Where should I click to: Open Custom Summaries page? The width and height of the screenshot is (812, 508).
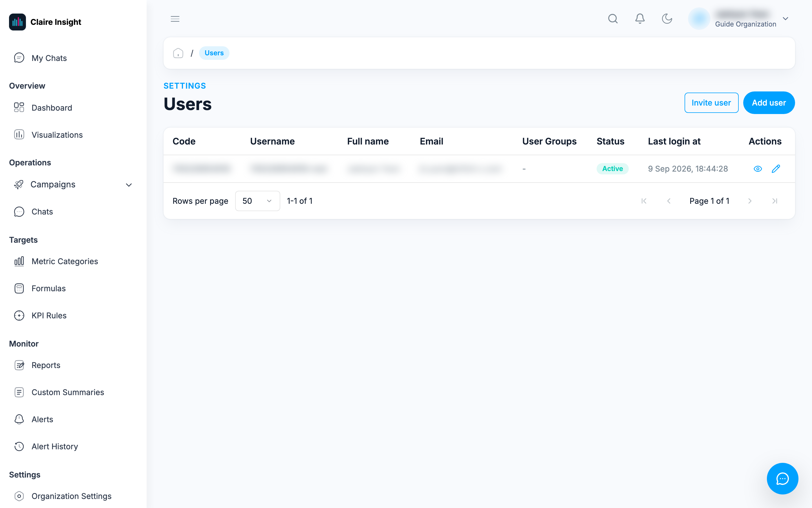pos(68,392)
